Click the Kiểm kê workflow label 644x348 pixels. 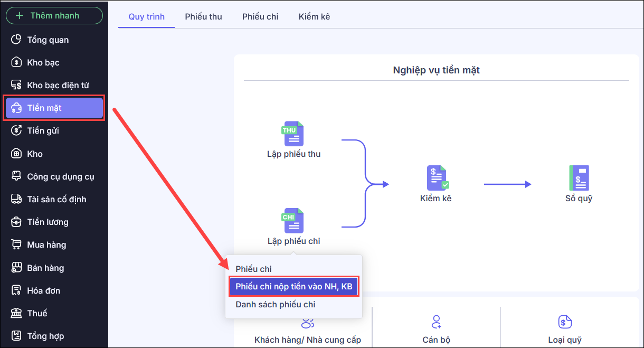[x=436, y=199]
